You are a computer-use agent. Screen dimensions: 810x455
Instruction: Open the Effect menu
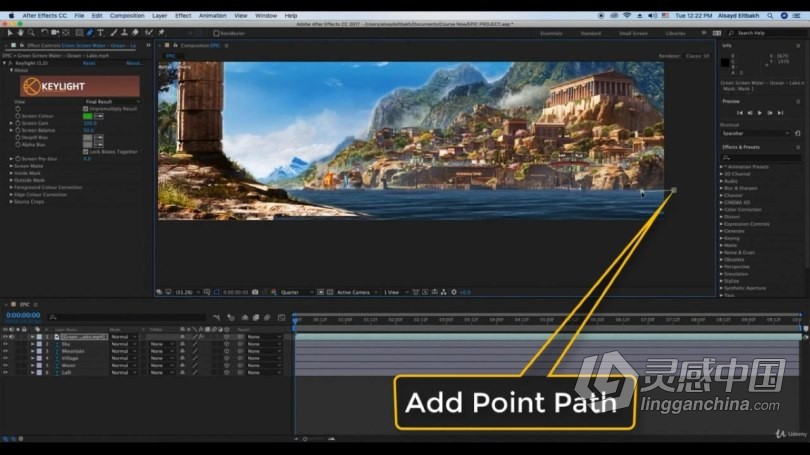tap(183, 16)
